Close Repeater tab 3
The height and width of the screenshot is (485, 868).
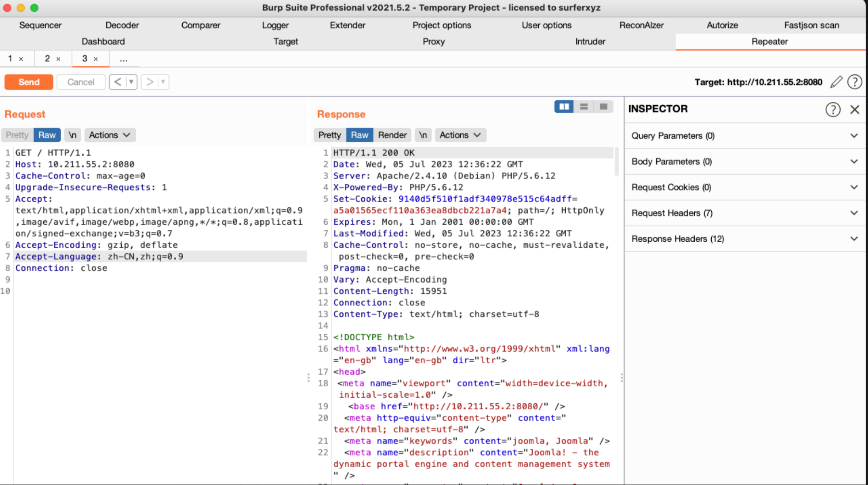(96, 59)
